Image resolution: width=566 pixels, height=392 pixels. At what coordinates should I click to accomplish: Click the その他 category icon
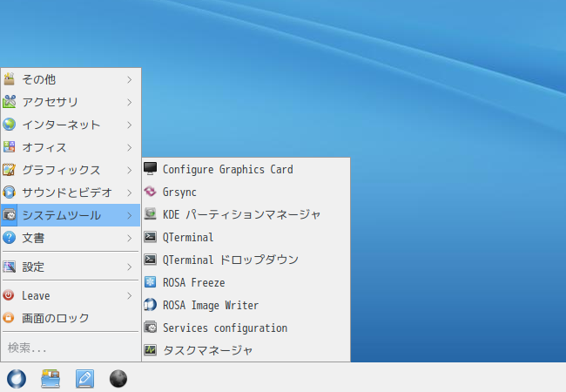(9, 79)
